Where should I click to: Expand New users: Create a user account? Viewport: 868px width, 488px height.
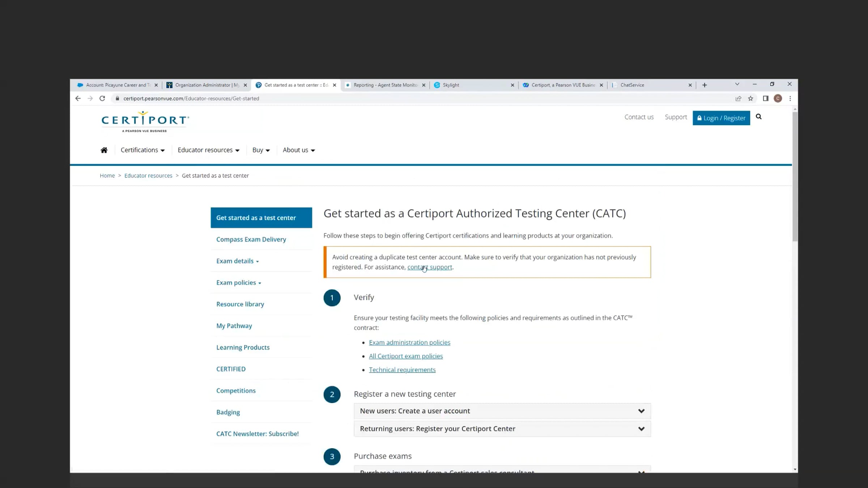[502, 411]
